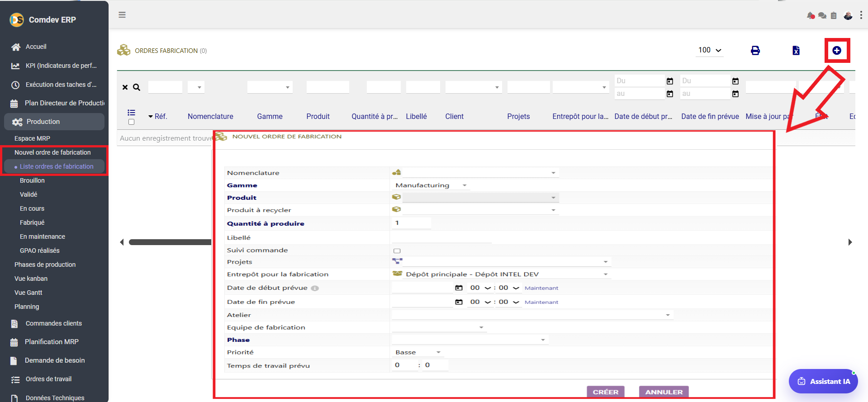Click Maintenant link for Date de début prévue
Viewport: 868px width, 402px height.
point(541,288)
